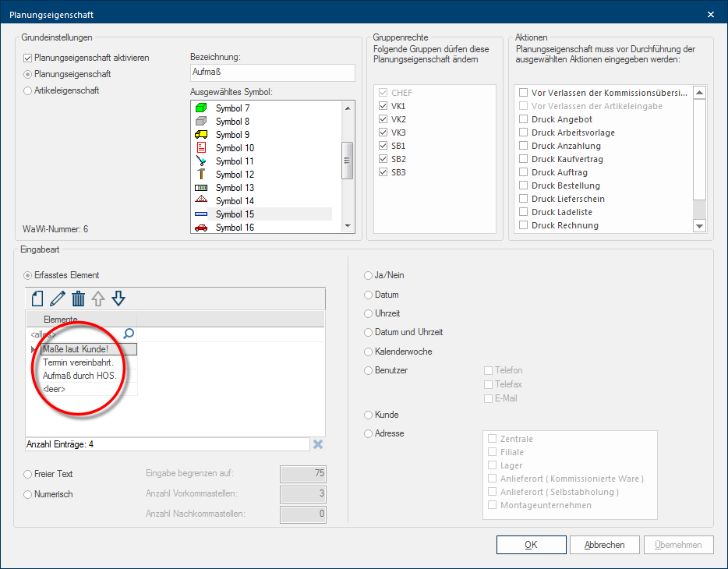Select the red car Symbol 16
The height and width of the screenshot is (569, 728).
pos(234,228)
